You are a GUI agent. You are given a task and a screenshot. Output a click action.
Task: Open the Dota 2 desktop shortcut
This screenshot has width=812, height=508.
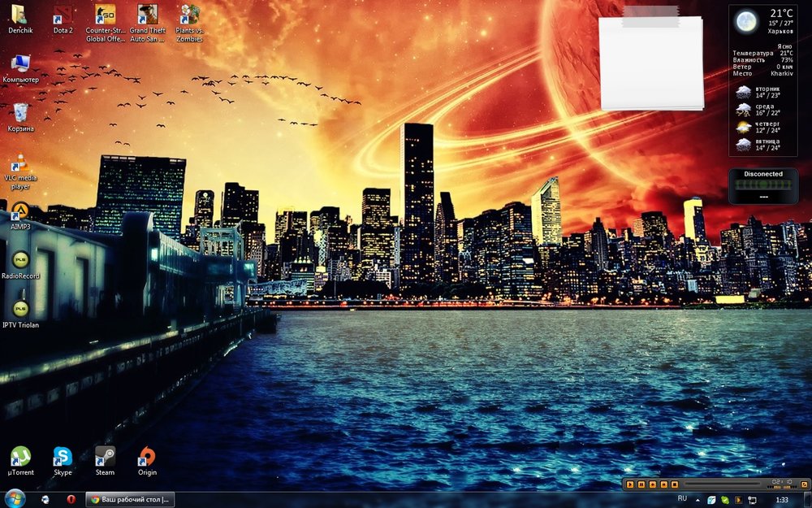coord(63,16)
